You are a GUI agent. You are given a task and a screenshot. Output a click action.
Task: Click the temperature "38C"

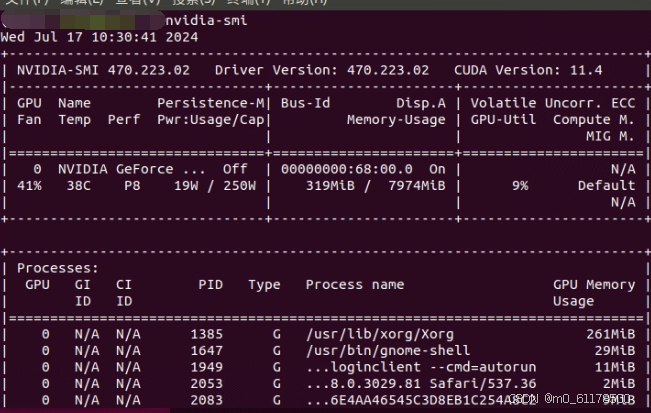pyautogui.click(x=78, y=186)
